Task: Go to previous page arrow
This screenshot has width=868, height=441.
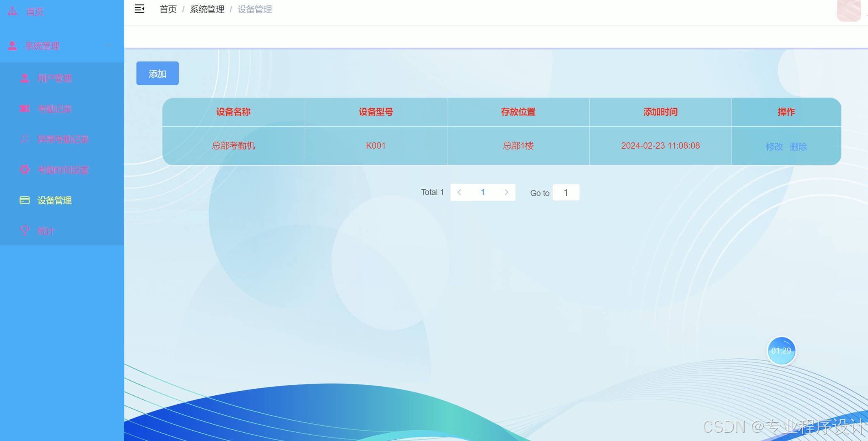Action: coord(459,192)
